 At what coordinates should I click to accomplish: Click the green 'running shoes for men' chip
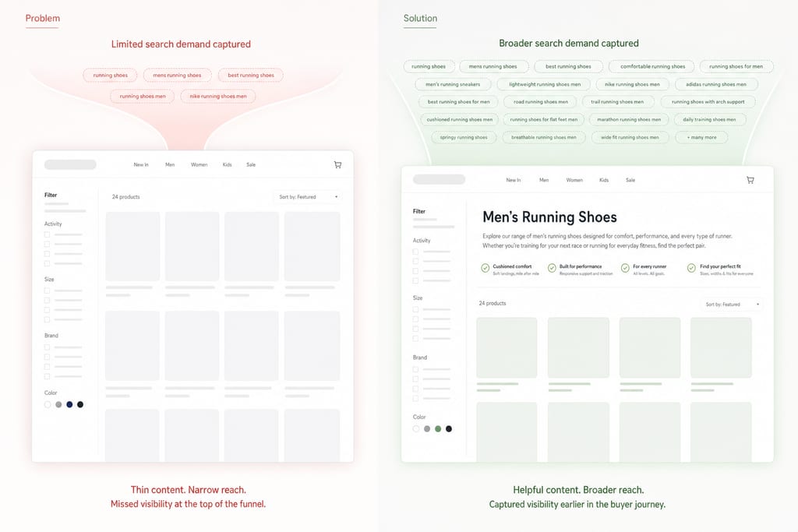click(736, 67)
